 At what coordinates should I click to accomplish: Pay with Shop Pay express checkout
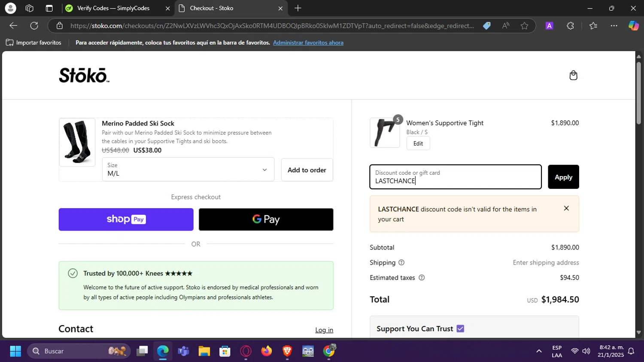pos(126,219)
